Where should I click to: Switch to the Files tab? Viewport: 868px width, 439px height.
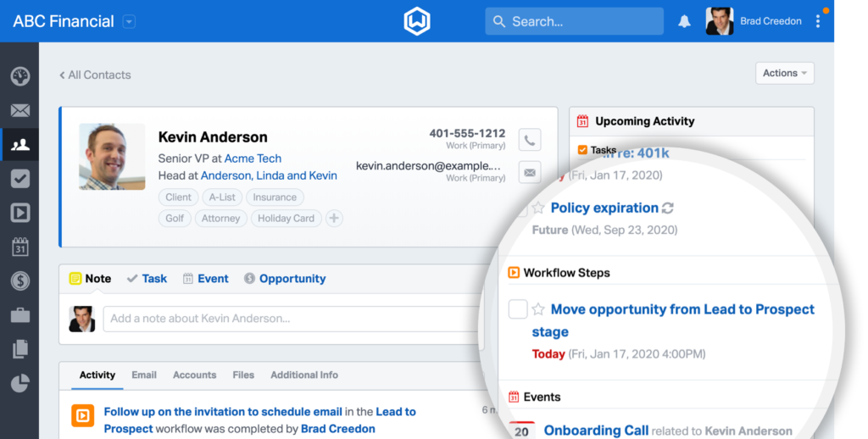243,375
